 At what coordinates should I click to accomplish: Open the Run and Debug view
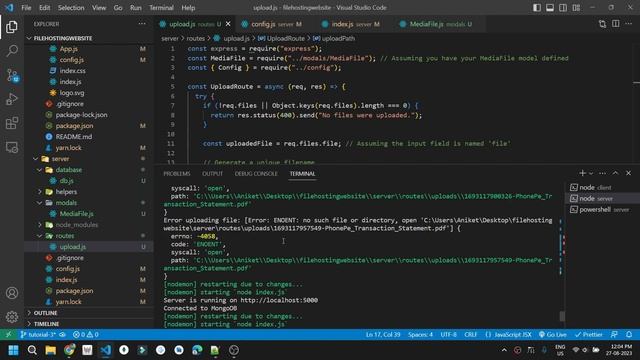point(12,99)
